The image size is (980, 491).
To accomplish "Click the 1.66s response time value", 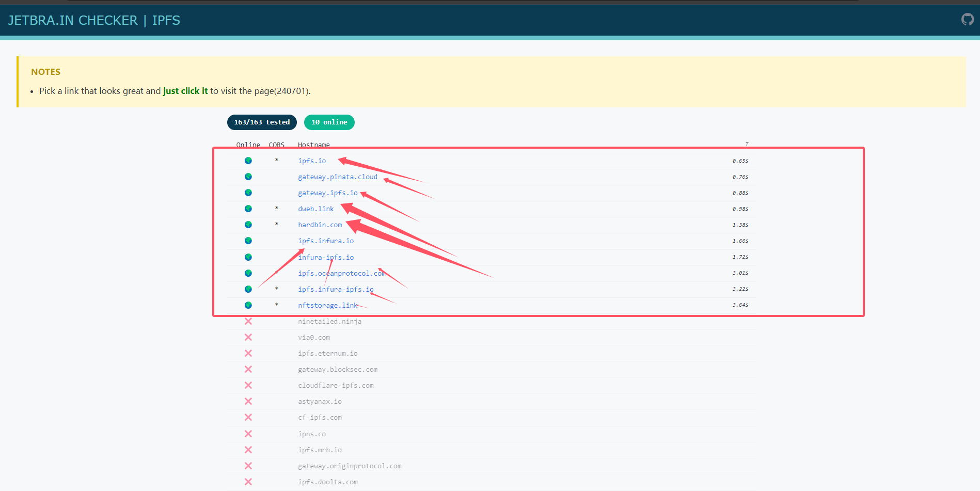I will tap(740, 241).
